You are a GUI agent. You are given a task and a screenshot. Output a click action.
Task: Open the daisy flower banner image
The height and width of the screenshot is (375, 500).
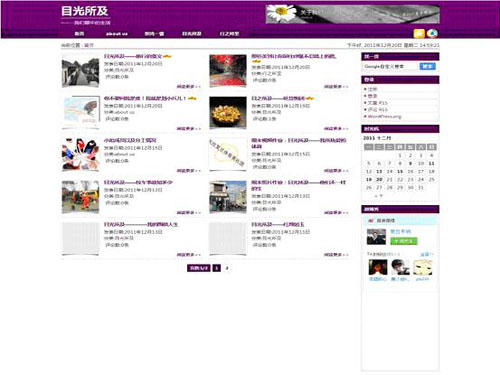pos(352,14)
